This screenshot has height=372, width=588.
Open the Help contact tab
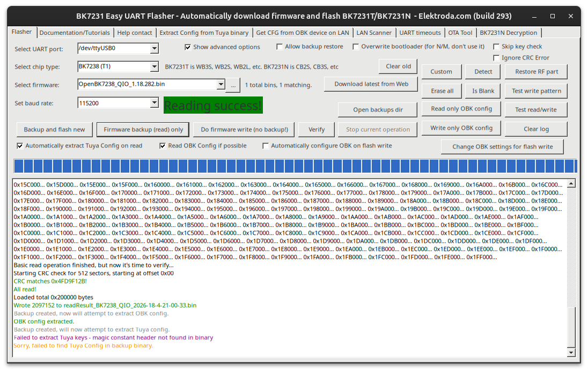coord(135,33)
